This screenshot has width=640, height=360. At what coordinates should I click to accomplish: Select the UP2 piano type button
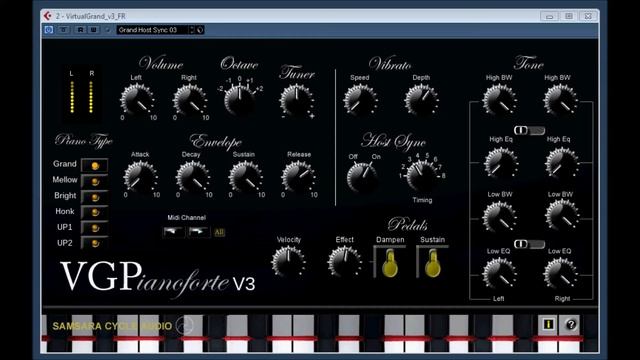click(95, 243)
